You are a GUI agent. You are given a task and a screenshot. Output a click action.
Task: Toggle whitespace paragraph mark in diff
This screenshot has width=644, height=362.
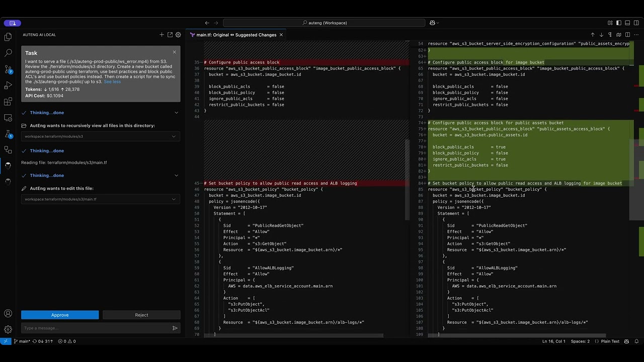tap(610, 35)
